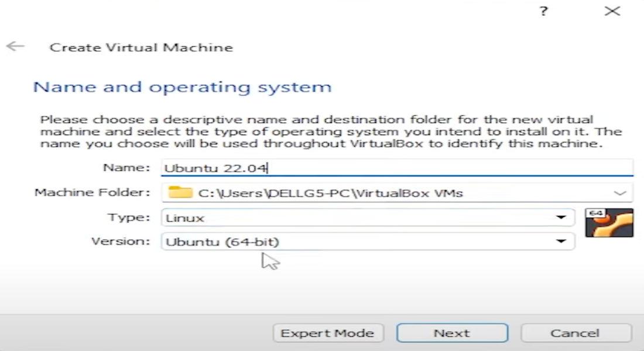
Task: Click into the Name input field
Action: pyautogui.click(x=397, y=168)
